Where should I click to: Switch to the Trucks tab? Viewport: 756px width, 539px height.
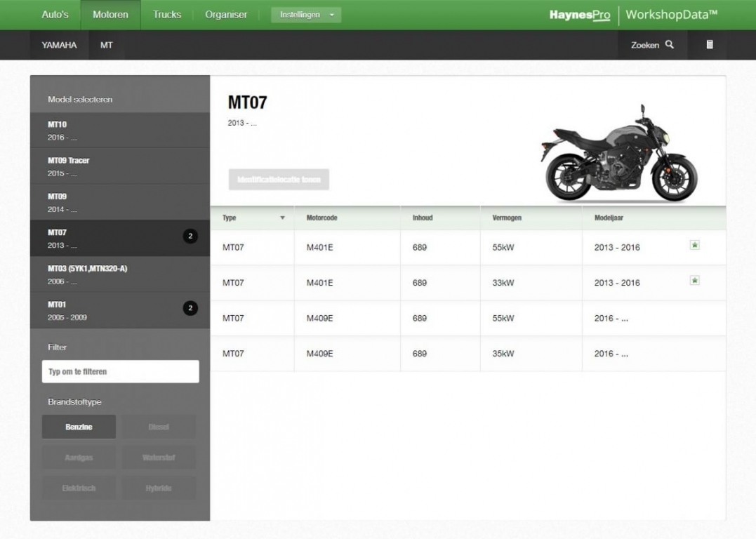pyautogui.click(x=167, y=15)
